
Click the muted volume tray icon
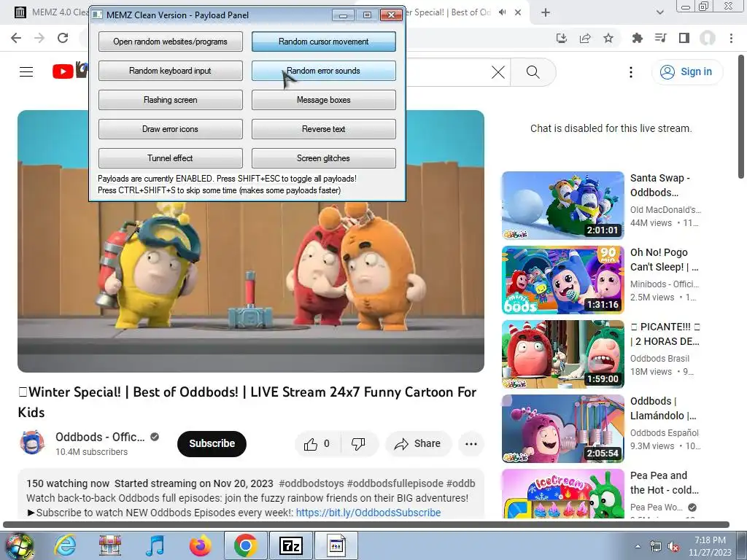pos(673,546)
